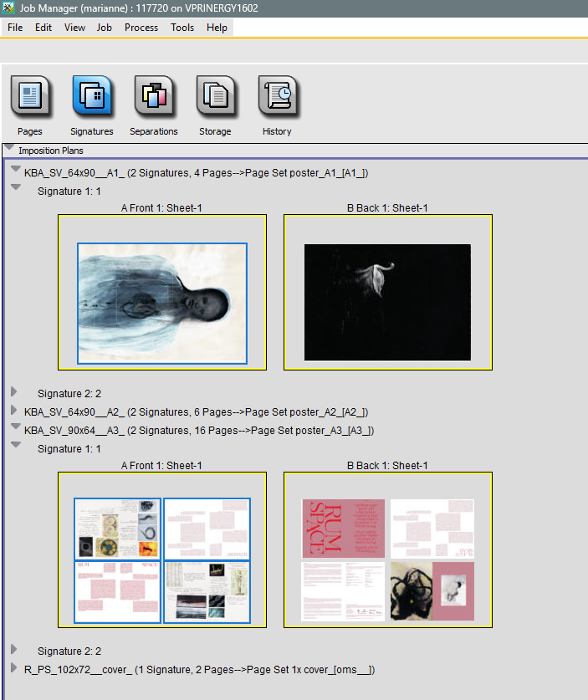Open the Tools menu
The height and width of the screenshot is (700, 588).
point(182,28)
